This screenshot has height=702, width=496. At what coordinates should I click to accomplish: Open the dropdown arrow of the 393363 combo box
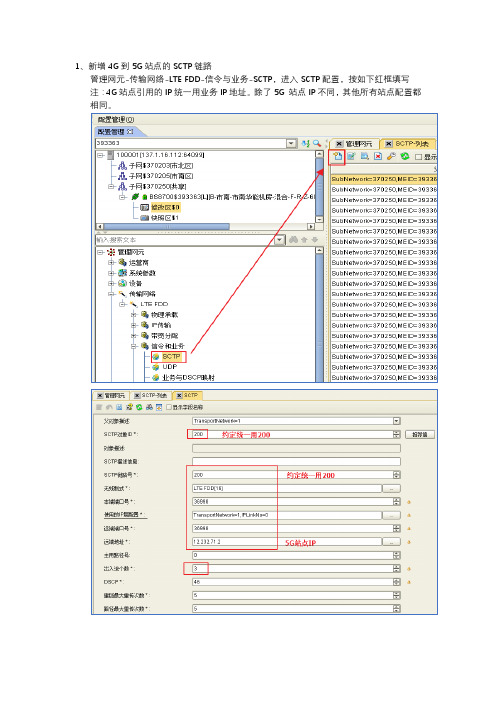pyautogui.click(x=291, y=143)
